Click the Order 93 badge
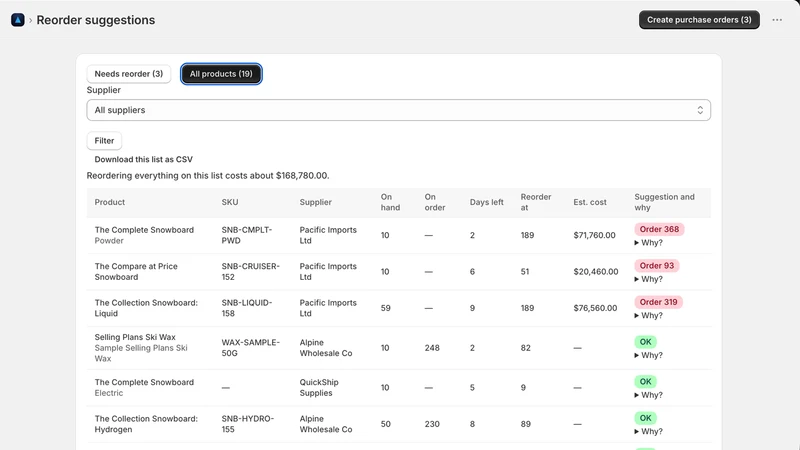Viewport: 800px width, 450px height. [x=657, y=265]
